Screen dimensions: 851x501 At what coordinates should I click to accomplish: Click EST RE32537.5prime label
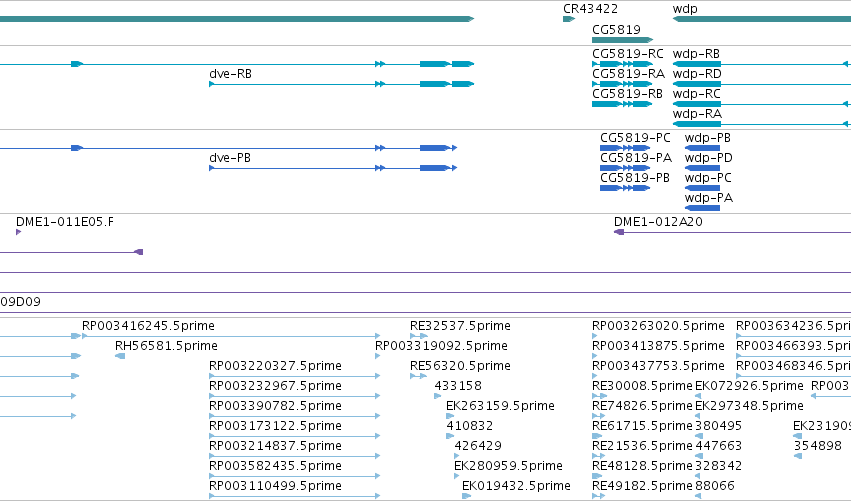click(460, 326)
